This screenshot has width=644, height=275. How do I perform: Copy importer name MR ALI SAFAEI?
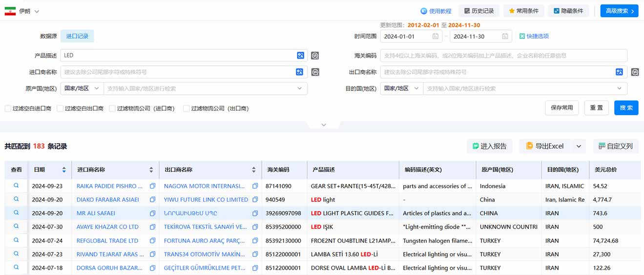[152, 213]
